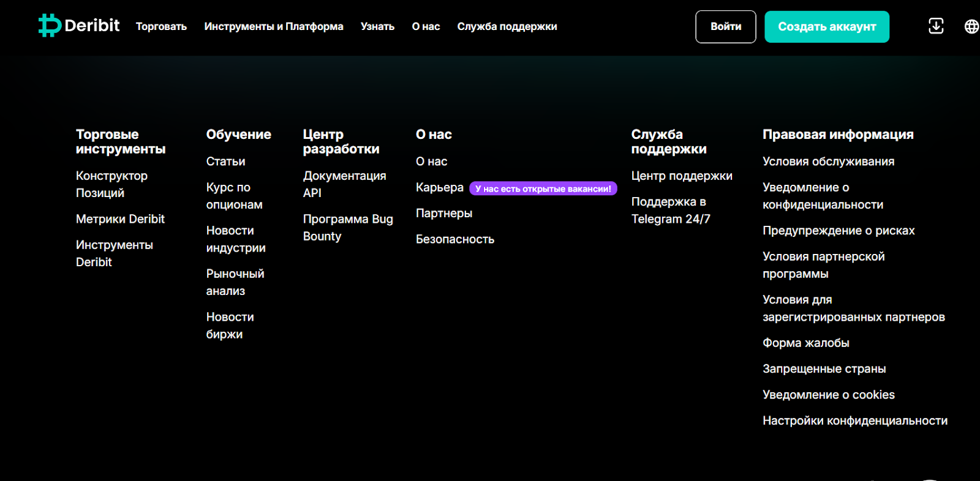
Task: Open the language globe icon
Action: 971,26
